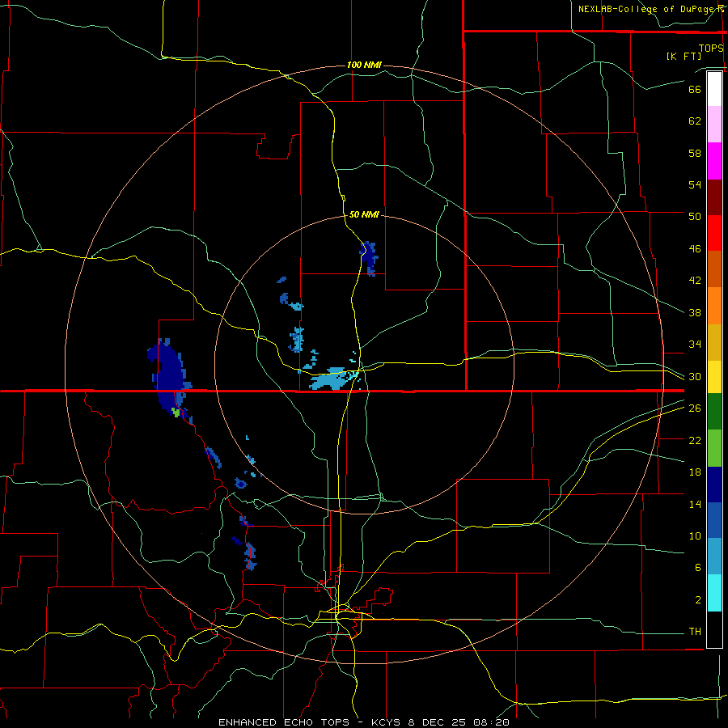728x728 pixels.
Task: Click the green pixel in the navy echo
Action: 176,413
